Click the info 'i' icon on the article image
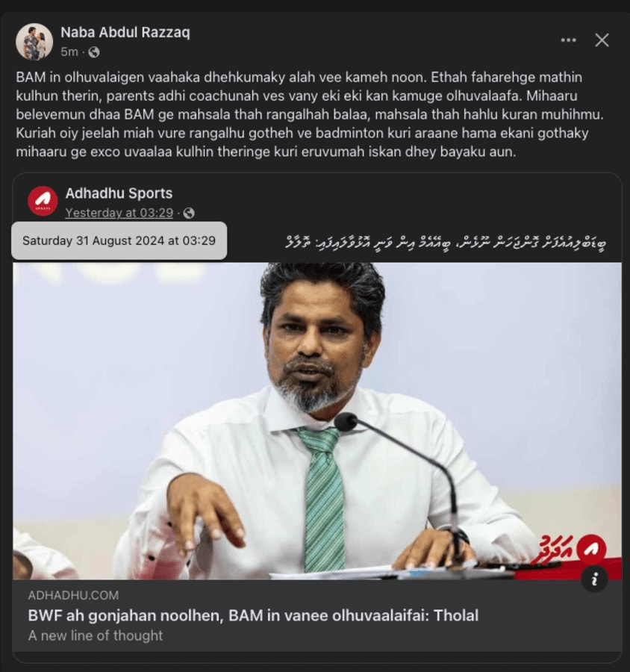The width and height of the screenshot is (630, 672). tap(594, 579)
